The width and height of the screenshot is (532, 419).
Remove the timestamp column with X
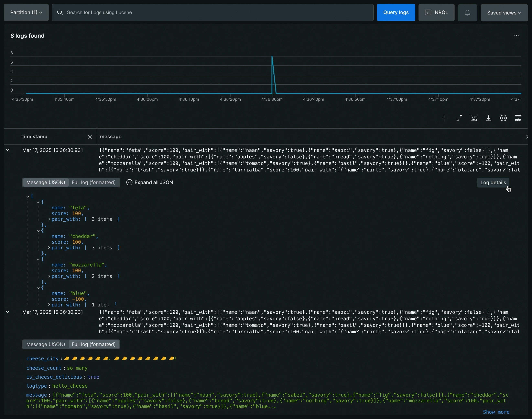90,137
